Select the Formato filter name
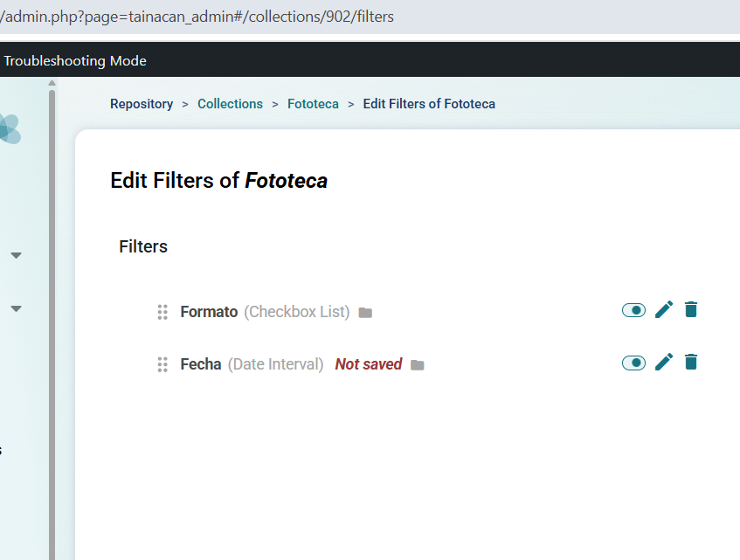The height and width of the screenshot is (560, 740). (209, 312)
